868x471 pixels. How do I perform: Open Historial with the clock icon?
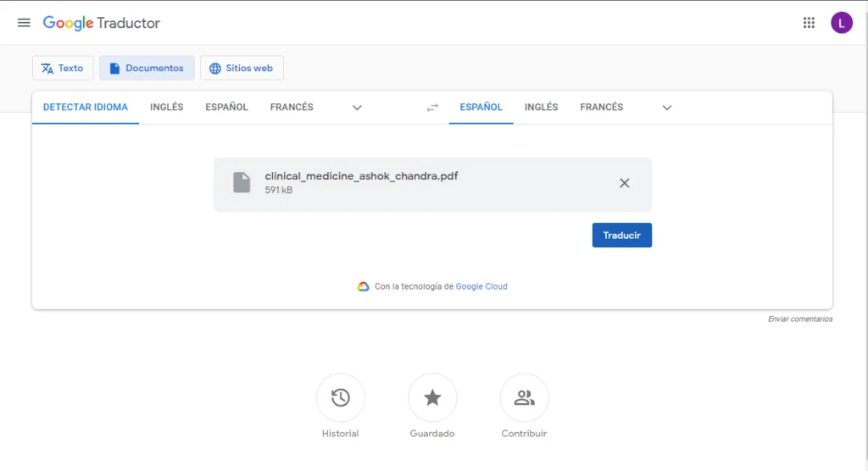coord(341,397)
